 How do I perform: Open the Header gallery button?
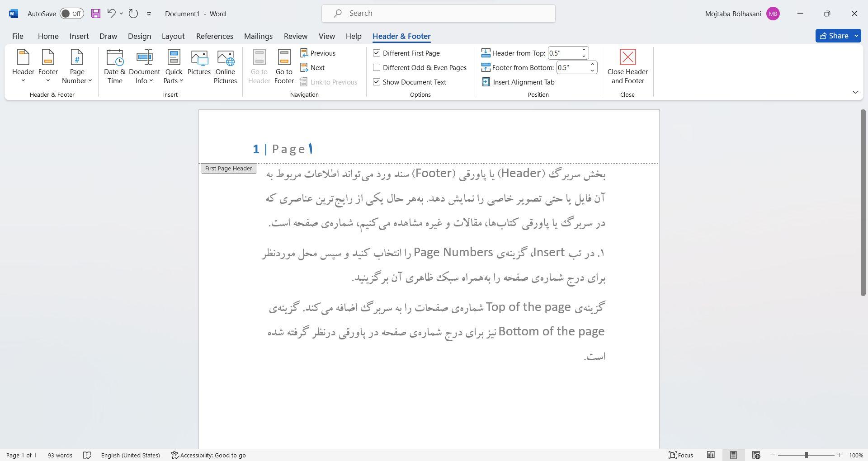pos(23,66)
